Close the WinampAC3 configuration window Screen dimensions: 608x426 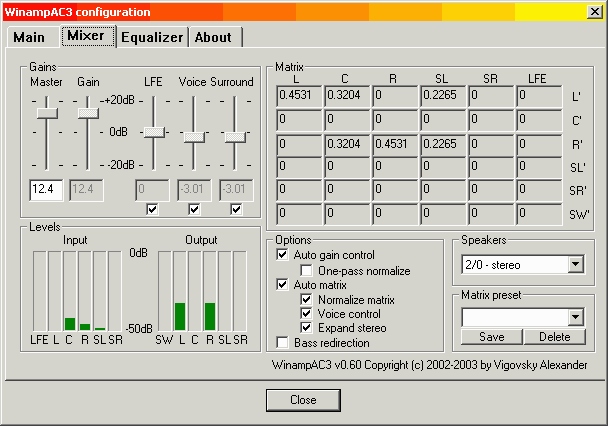594,12
